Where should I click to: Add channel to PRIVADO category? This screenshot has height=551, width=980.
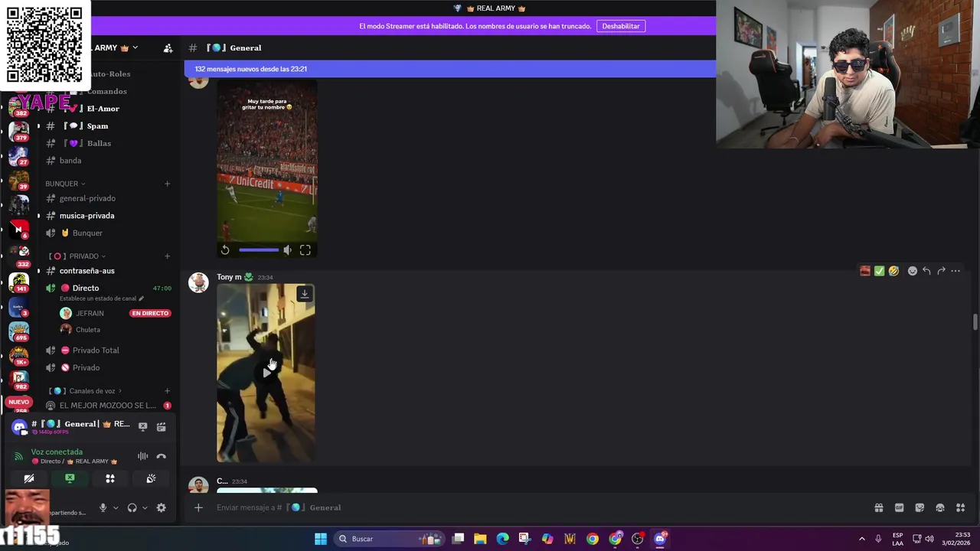tap(167, 256)
